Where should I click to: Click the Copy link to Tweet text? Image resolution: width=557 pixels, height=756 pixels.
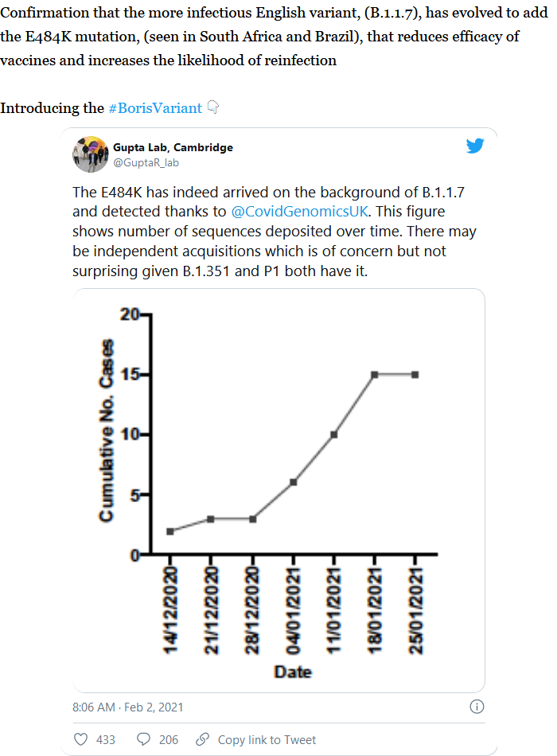point(267,740)
